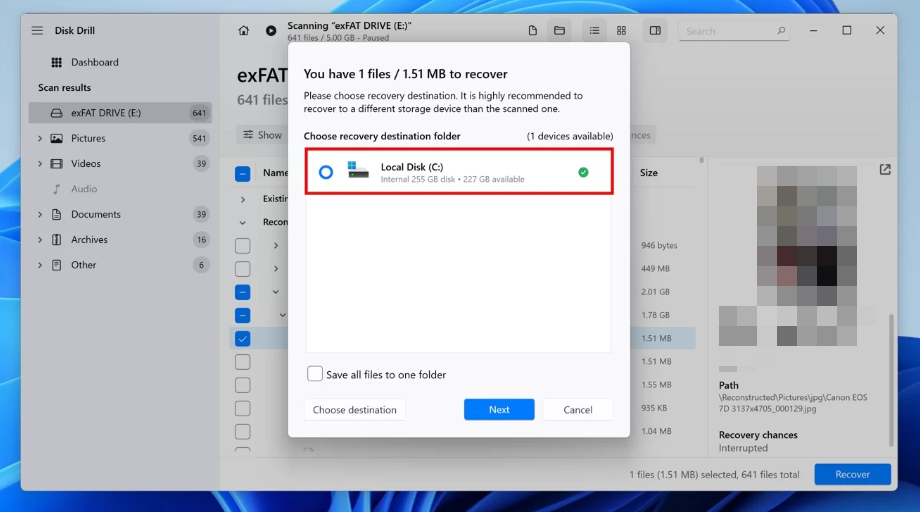Image resolution: width=920 pixels, height=512 pixels.
Task: Open the Pictures category
Action: 88,138
